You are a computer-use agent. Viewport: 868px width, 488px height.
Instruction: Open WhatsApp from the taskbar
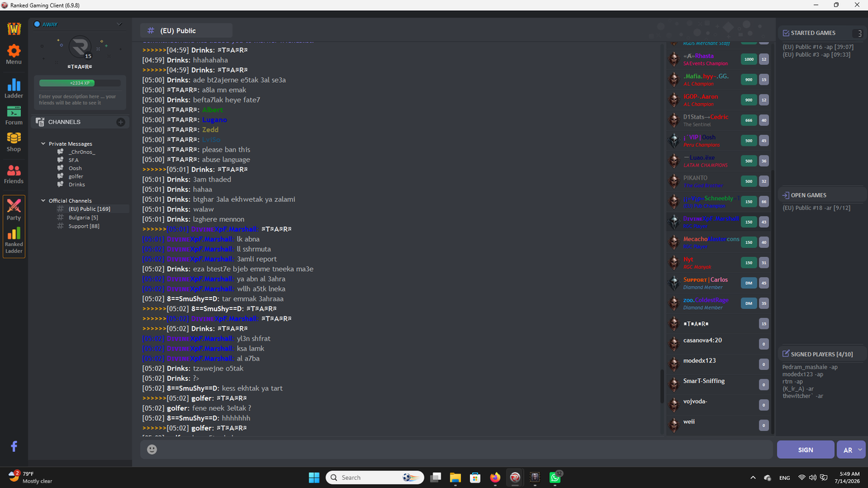click(x=555, y=477)
